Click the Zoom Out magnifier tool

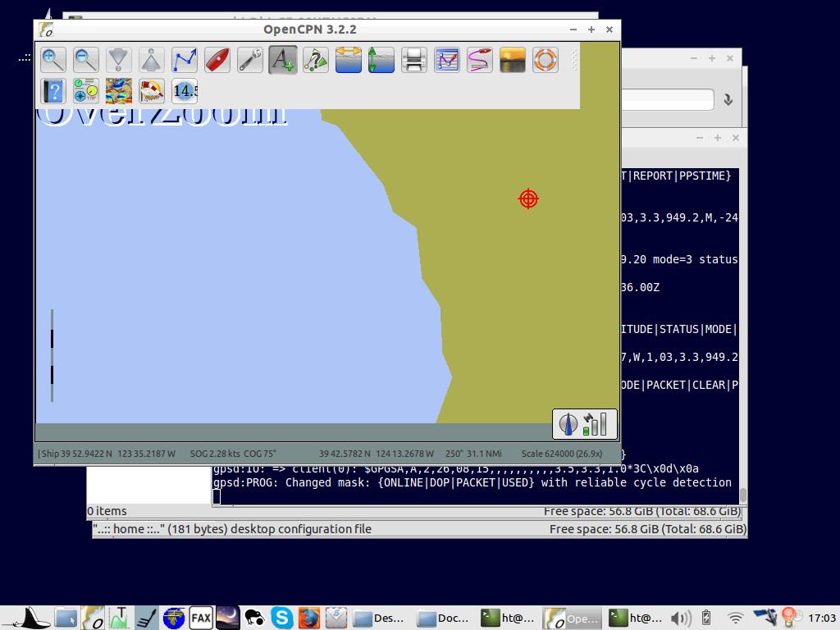click(86, 60)
